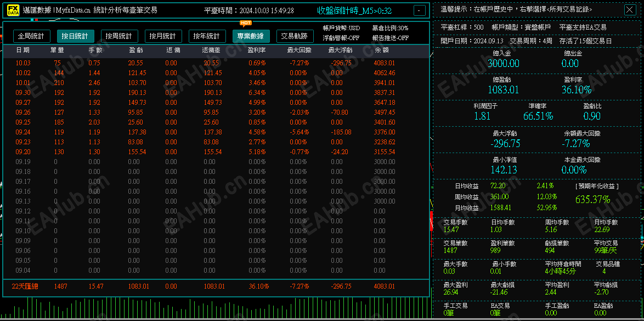The height and width of the screenshot is (321, 644).
Task: Click the 收盤倒計時_M5 countdown text
Action: 354,10
